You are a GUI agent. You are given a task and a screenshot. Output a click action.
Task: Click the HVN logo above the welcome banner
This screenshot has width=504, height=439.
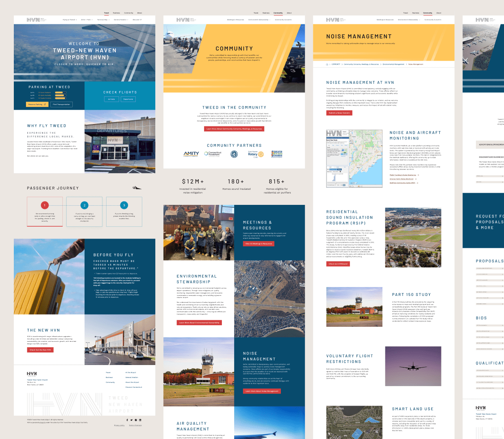pos(33,20)
